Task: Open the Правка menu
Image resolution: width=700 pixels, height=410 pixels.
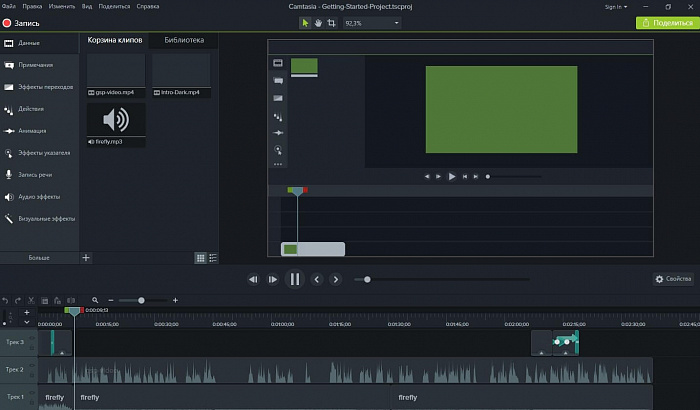Action: coord(33,6)
